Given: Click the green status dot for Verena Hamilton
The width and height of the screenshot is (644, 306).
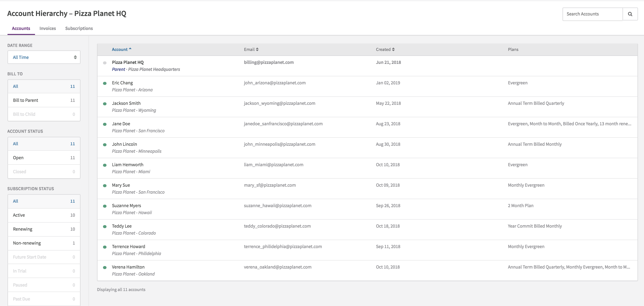Looking at the screenshot, I should pos(104,268).
